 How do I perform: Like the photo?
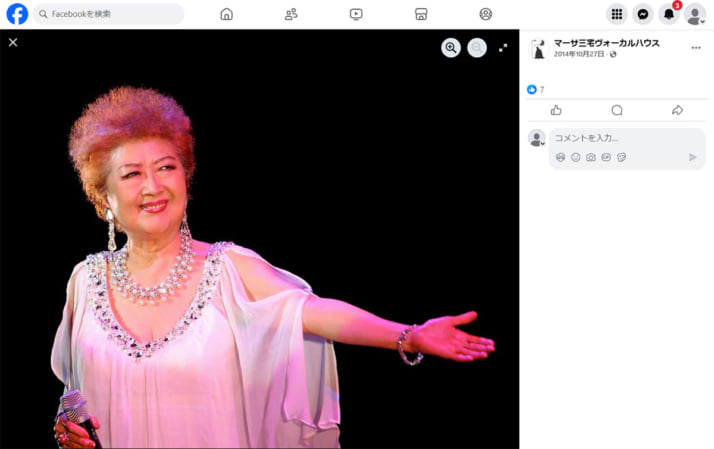pos(556,110)
